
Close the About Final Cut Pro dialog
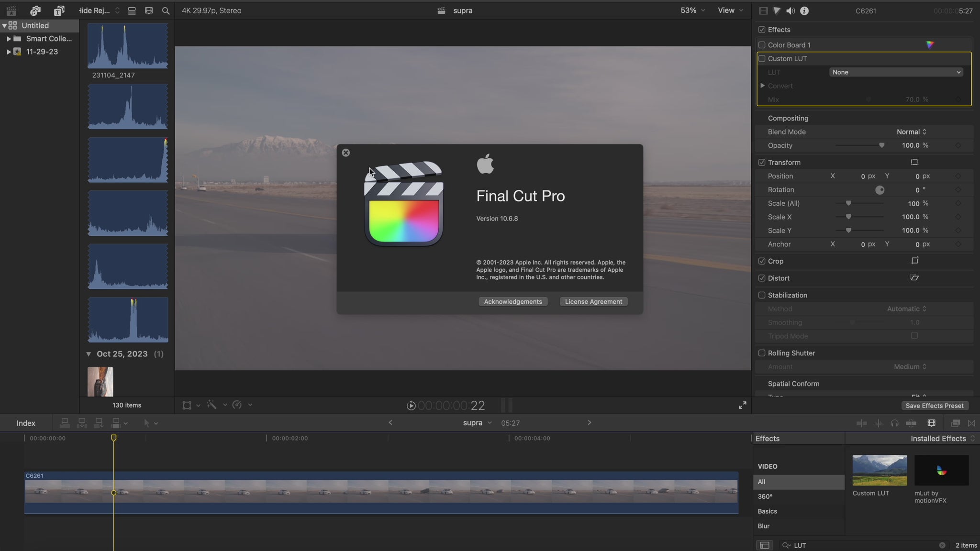coord(345,153)
